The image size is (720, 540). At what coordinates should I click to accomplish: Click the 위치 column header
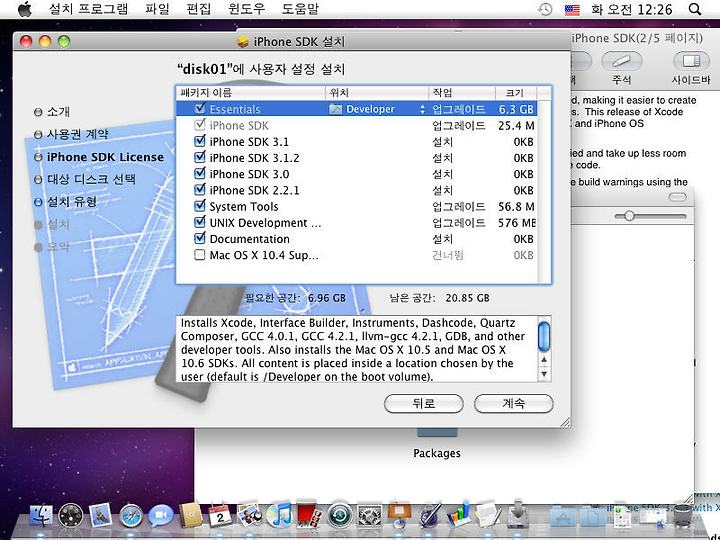pos(377,93)
